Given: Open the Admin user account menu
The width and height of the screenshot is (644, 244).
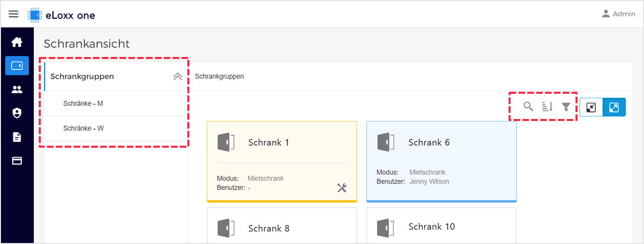Looking at the screenshot, I should coord(619,14).
